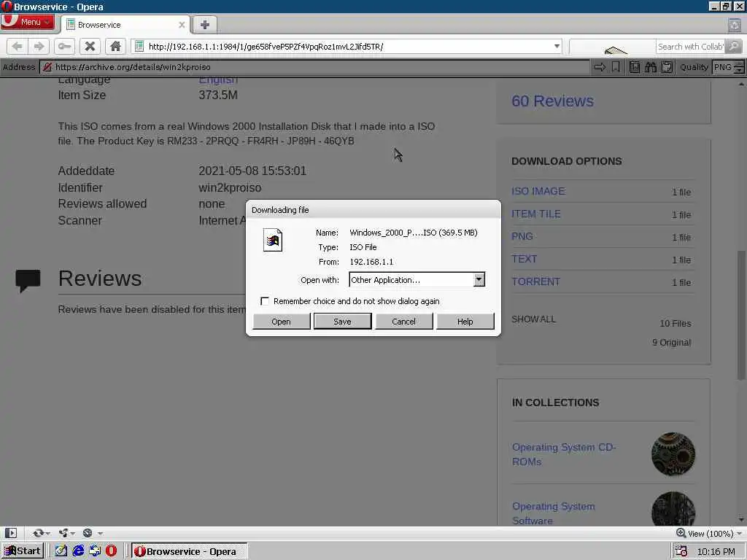Screen dimensions: 747x560
Task: Enable Remember choice checkbox
Action: point(264,301)
